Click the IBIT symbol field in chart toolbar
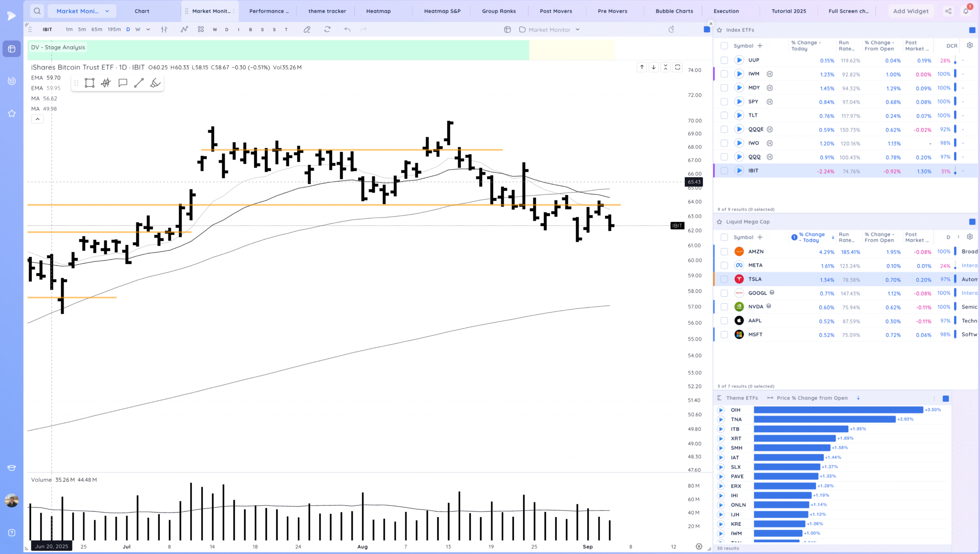Image resolution: width=980 pixels, height=554 pixels. (x=47, y=29)
